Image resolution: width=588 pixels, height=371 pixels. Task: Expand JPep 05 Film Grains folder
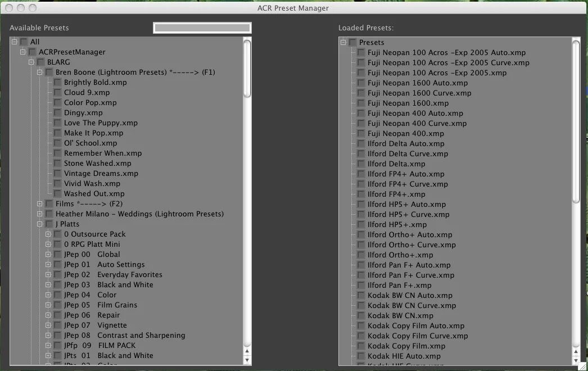48,305
